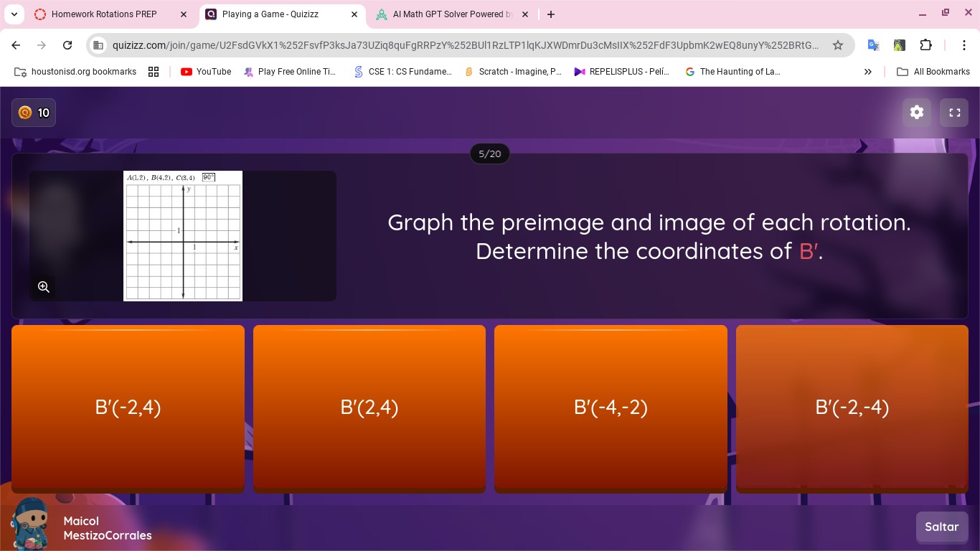Select answer B′(-2,4)
Viewport: 980px width, 551px height.
tap(128, 408)
